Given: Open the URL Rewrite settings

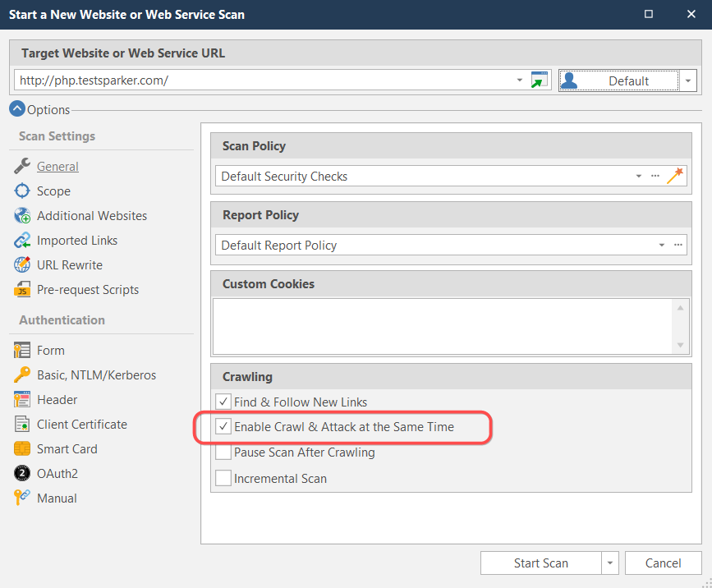Looking at the screenshot, I should tap(70, 264).
